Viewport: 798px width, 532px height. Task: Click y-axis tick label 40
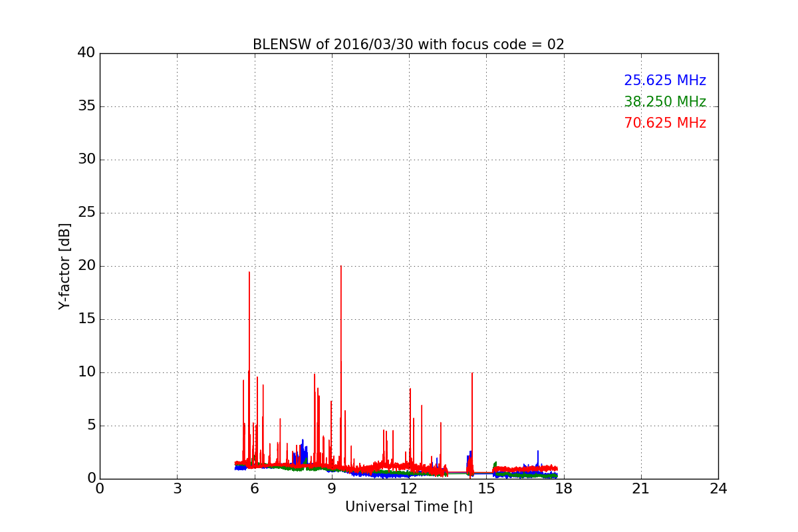point(86,53)
